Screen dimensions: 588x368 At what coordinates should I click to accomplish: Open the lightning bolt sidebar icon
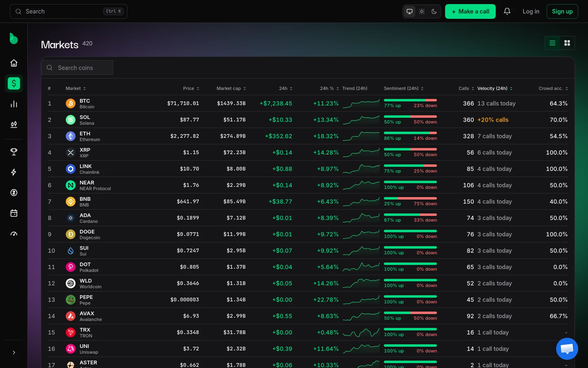(x=14, y=172)
